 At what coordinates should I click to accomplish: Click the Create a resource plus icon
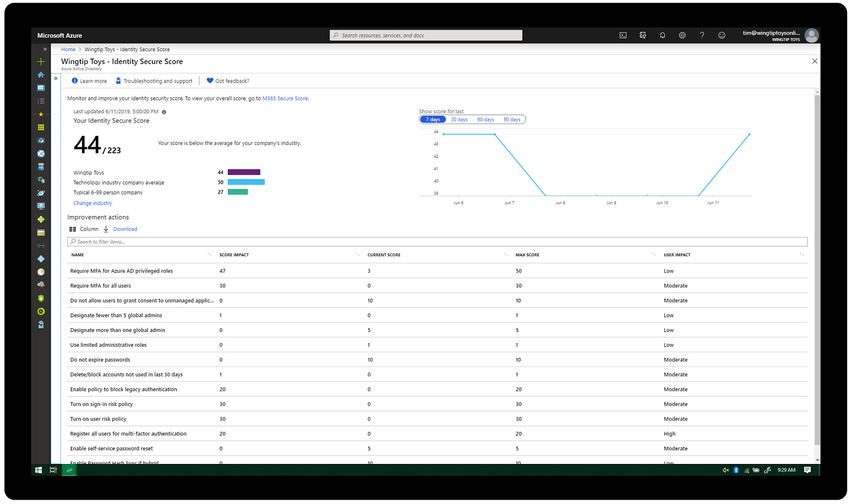[41, 62]
